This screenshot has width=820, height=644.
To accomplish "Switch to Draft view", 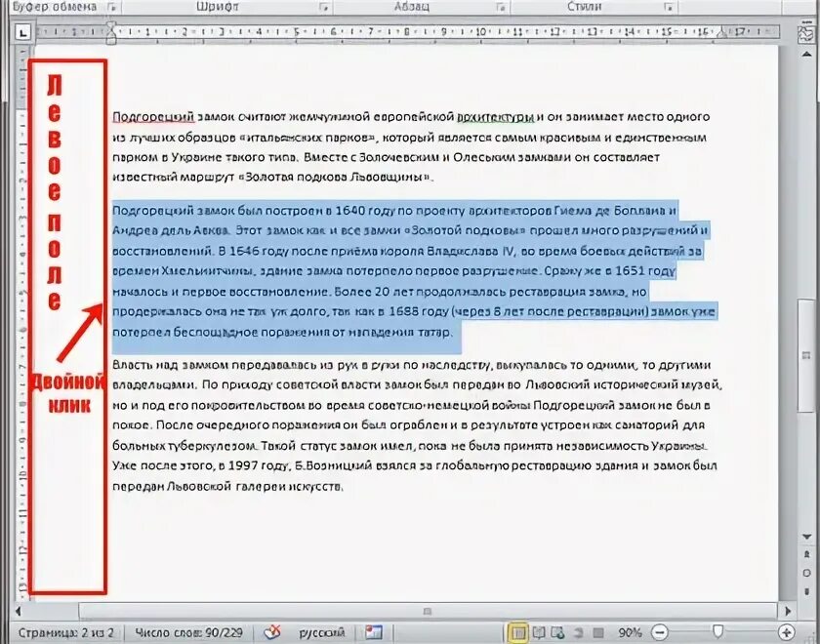I will [598, 633].
